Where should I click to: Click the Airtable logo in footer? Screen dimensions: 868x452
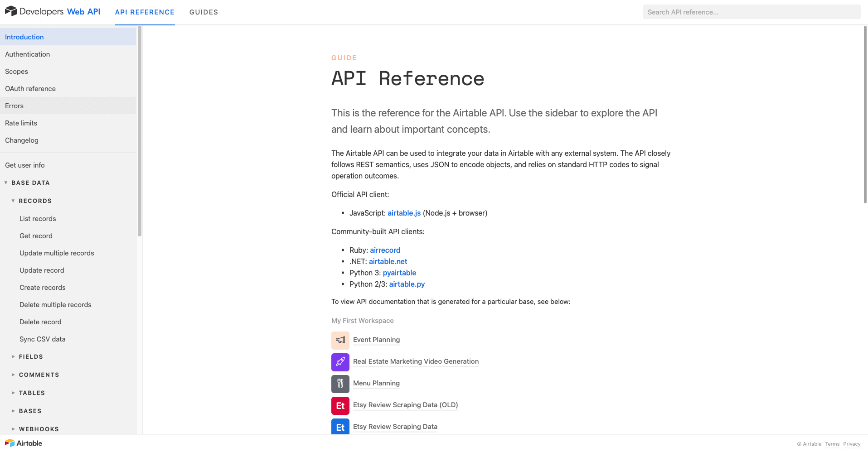(24, 443)
